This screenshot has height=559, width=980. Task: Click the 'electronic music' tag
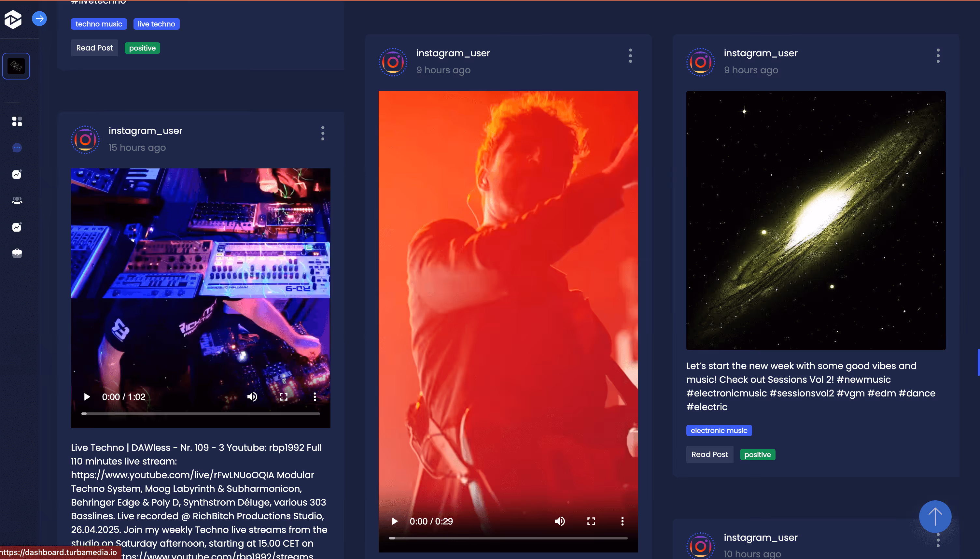click(719, 430)
